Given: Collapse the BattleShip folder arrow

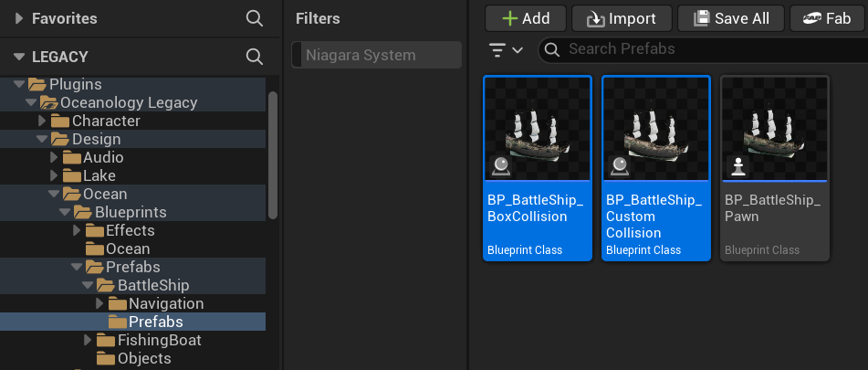Looking at the screenshot, I should [88, 285].
